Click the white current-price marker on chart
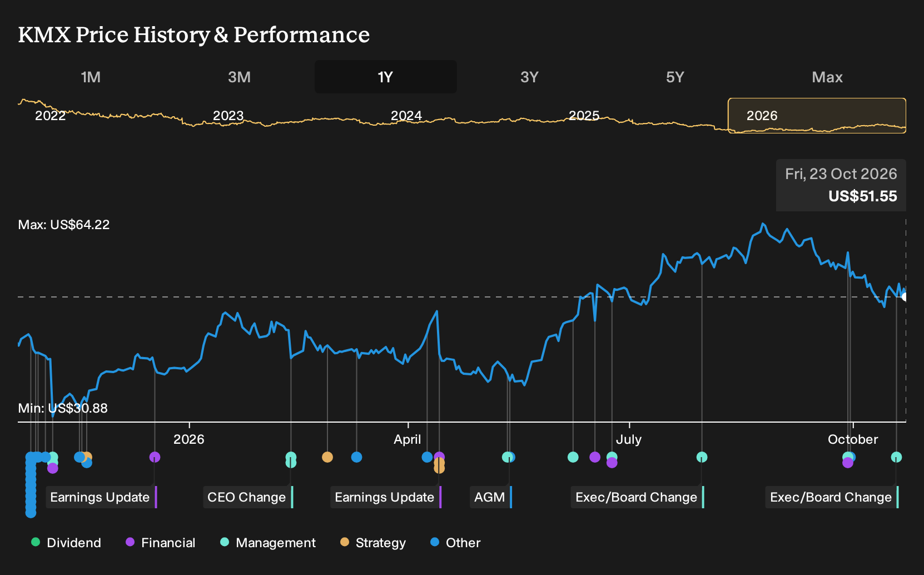 [x=904, y=297]
